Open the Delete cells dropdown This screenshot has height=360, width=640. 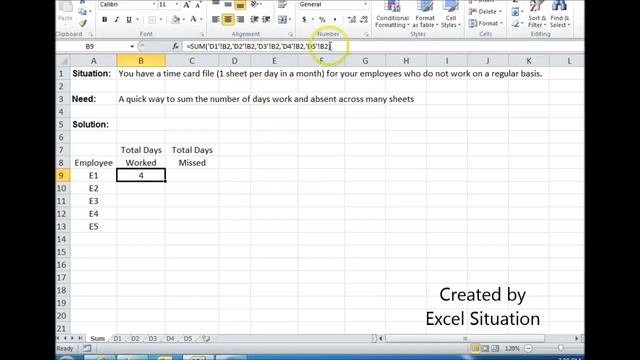[485, 12]
